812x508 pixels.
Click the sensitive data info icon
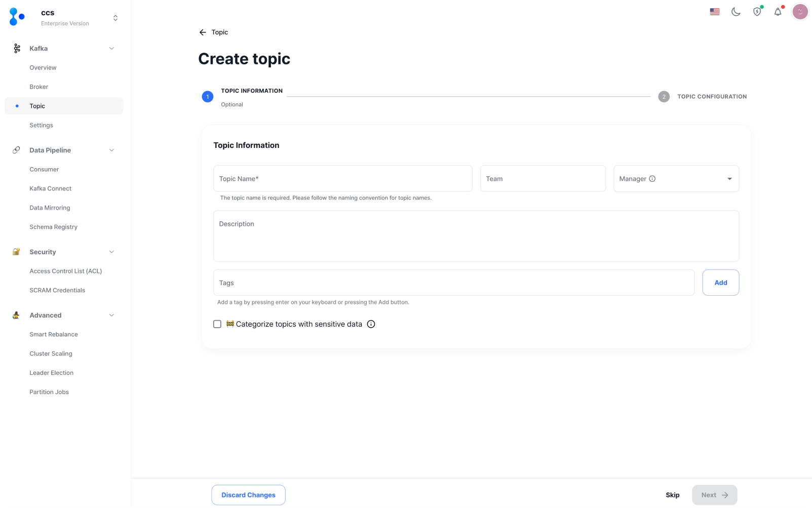371,324
